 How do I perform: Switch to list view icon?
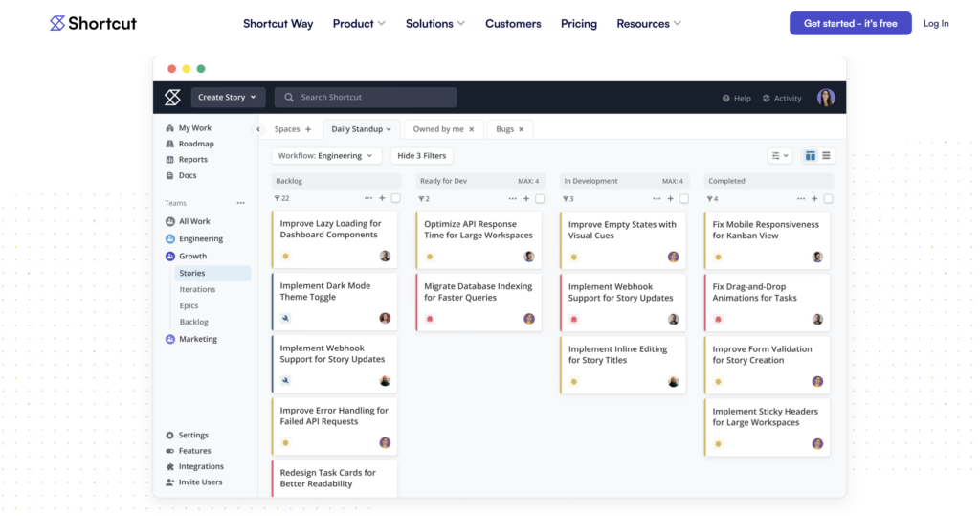pos(826,156)
